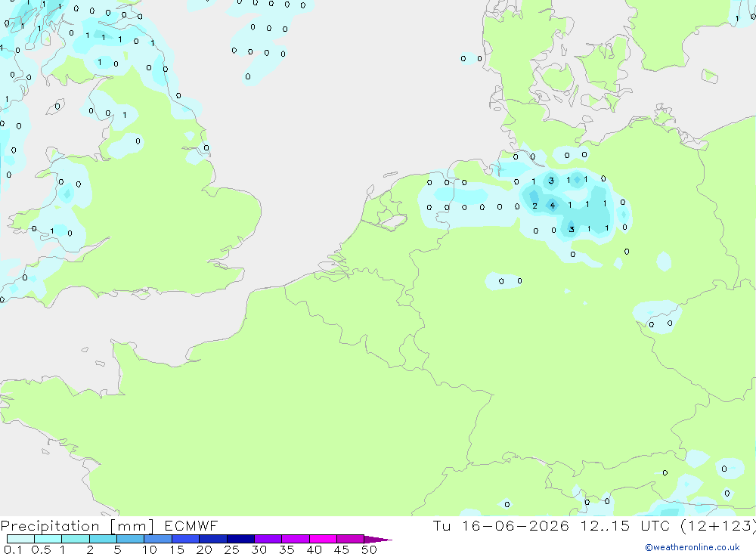The height and width of the screenshot is (554, 756).
Task: Click the legend scale label '25'
Action: coord(232,549)
